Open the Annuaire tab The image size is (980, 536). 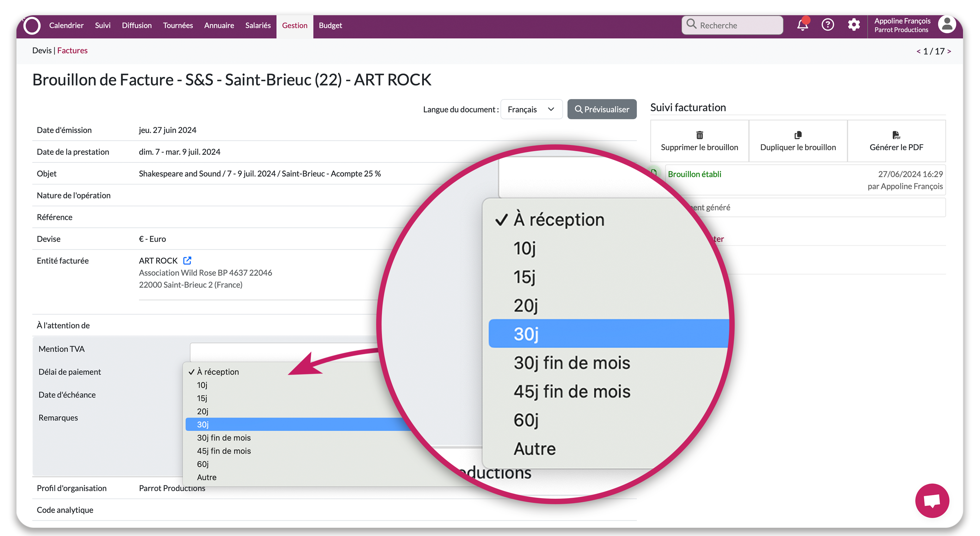pyautogui.click(x=219, y=26)
